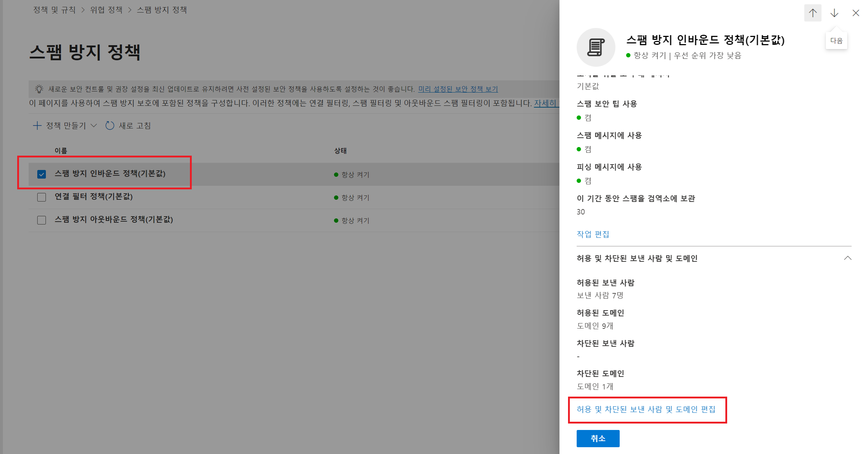Open 미리 설정된 보안 정책 보기 link
868x454 pixels.
coord(458,89)
